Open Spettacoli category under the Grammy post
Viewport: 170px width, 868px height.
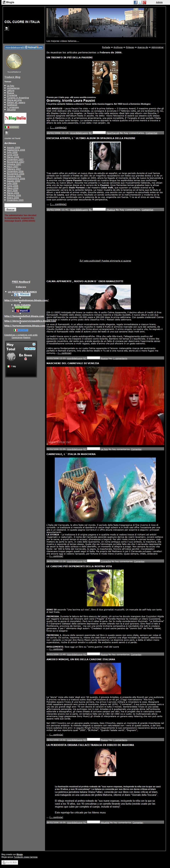[113, 133]
